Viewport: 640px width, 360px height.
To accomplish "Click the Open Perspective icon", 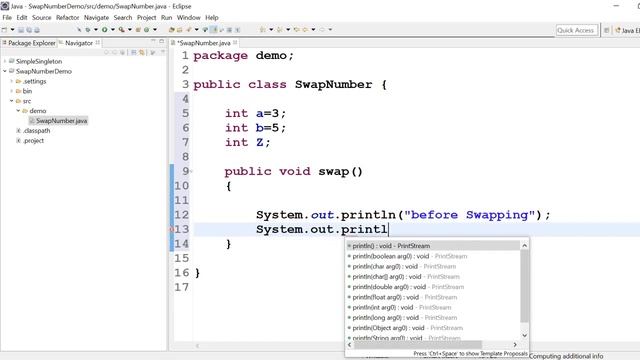I will click(607, 30).
